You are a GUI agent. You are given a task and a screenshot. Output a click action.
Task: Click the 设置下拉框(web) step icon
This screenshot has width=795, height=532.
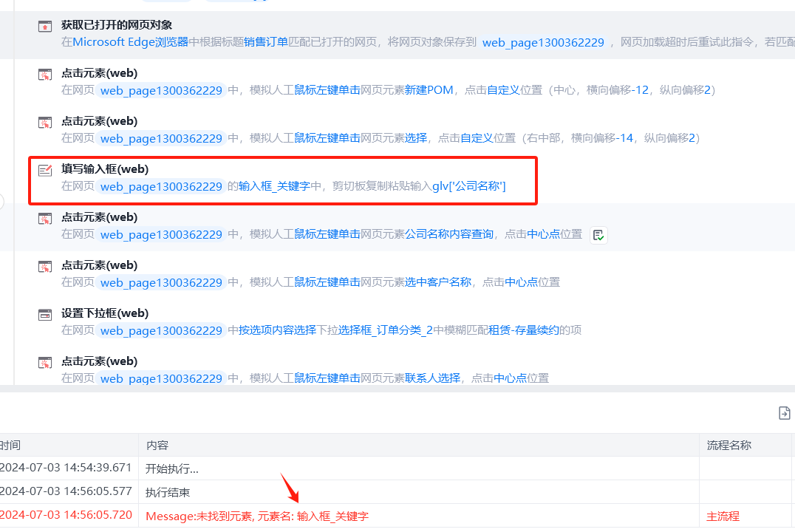coord(45,315)
